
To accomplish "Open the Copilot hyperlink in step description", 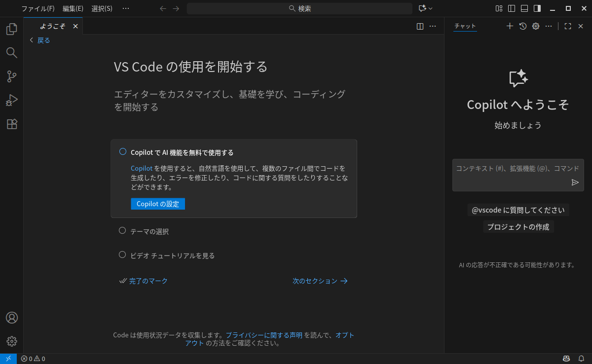I will 142,168.
